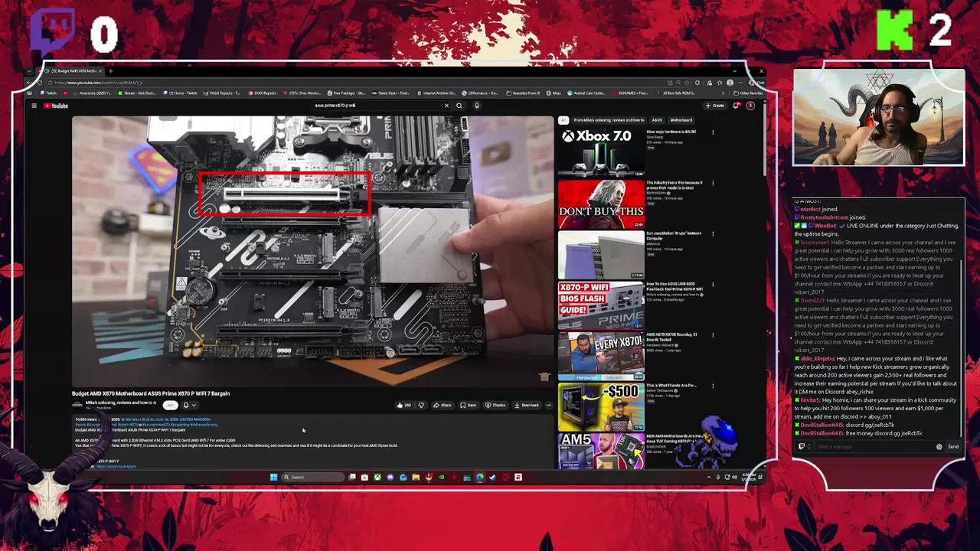Click the video title Xbox says hardware is BACK

click(671, 132)
